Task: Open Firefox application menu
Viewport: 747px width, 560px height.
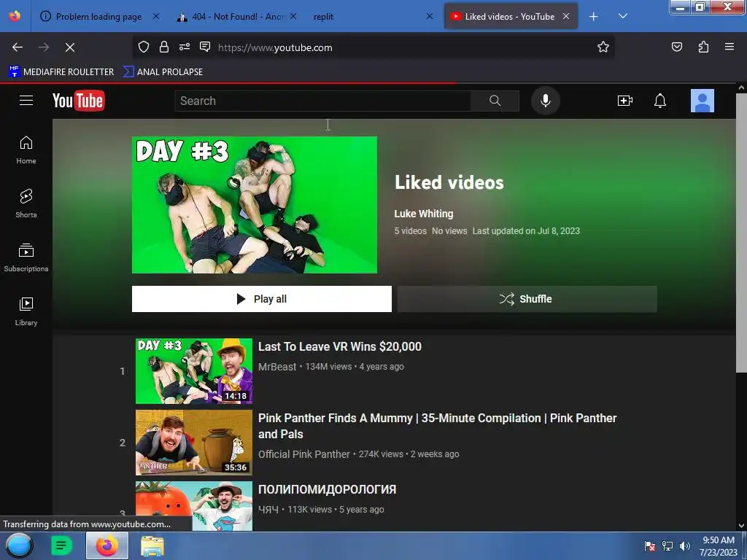Action: 729,47
